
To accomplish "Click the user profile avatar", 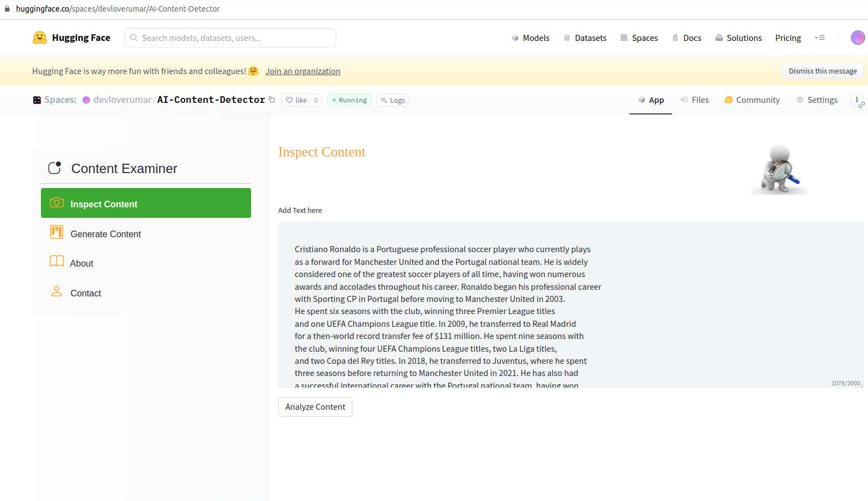I will (x=857, y=38).
